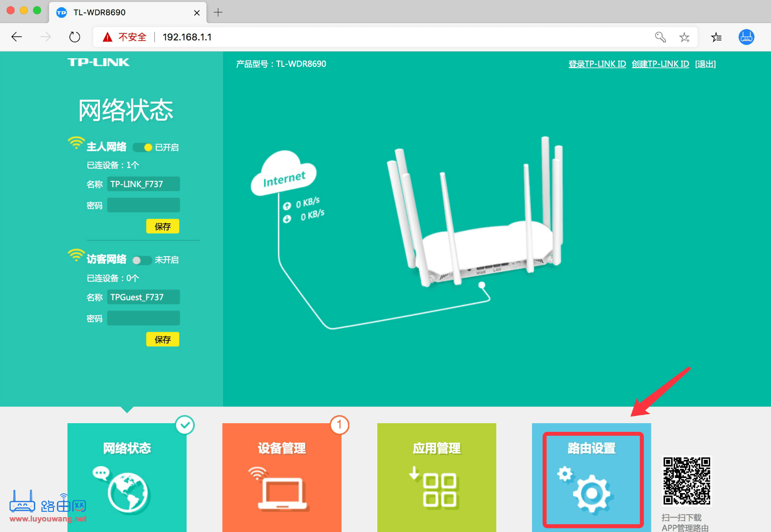
Task: Save the 主人网络 settings
Action: pos(162,226)
